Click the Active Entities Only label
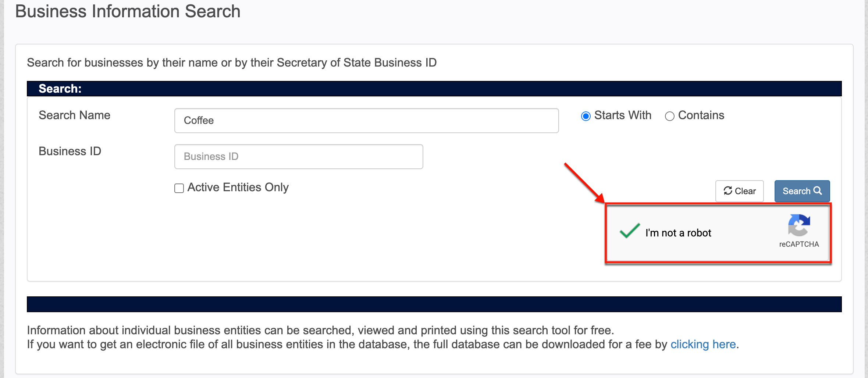This screenshot has height=378, width=868. point(238,188)
